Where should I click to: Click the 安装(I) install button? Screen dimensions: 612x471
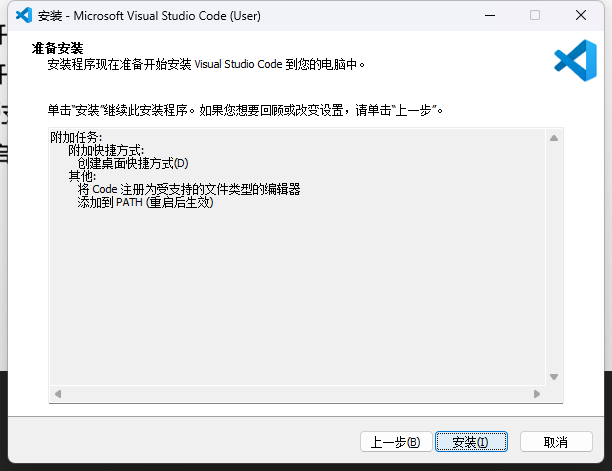click(x=471, y=441)
